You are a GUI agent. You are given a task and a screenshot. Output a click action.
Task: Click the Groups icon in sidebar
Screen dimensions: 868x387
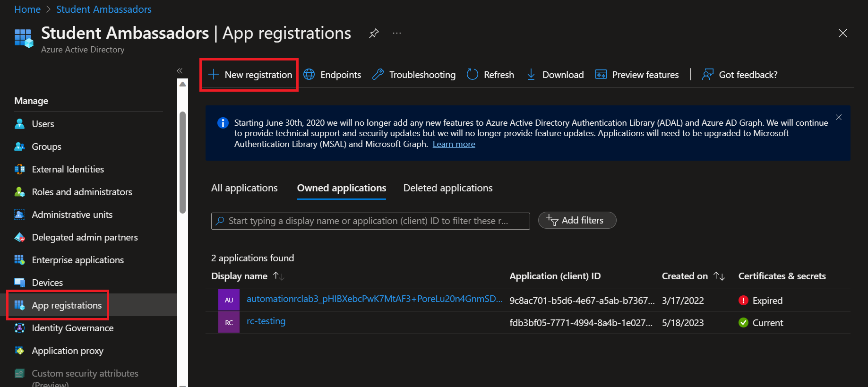tap(20, 146)
